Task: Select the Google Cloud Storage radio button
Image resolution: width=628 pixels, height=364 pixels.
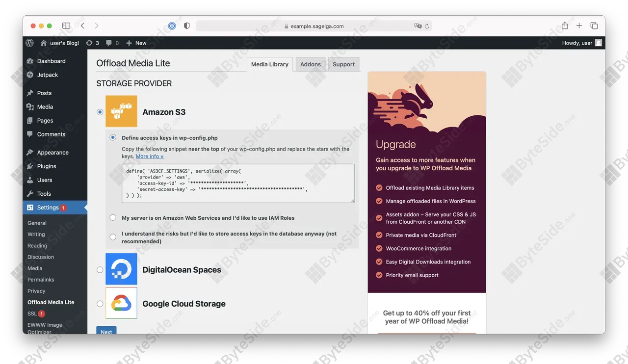Action: pyautogui.click(x=100, y=304)
